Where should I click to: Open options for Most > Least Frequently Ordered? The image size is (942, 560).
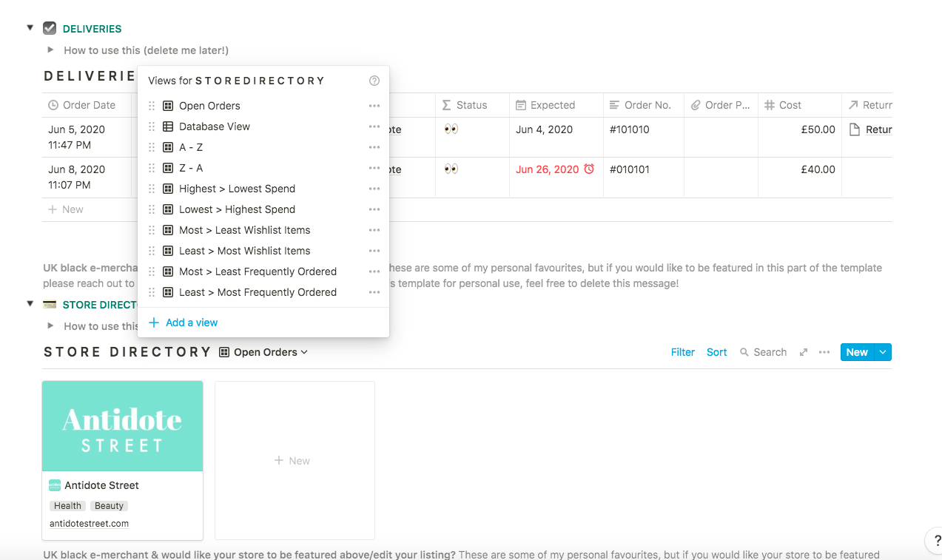tap(374, 271)
